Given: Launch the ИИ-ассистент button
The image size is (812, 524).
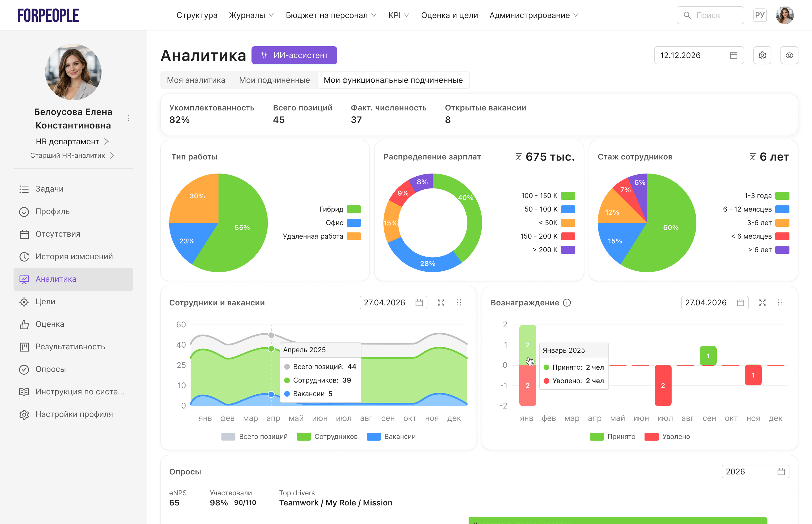Looking at the screenshot, I should click(294, 55).
